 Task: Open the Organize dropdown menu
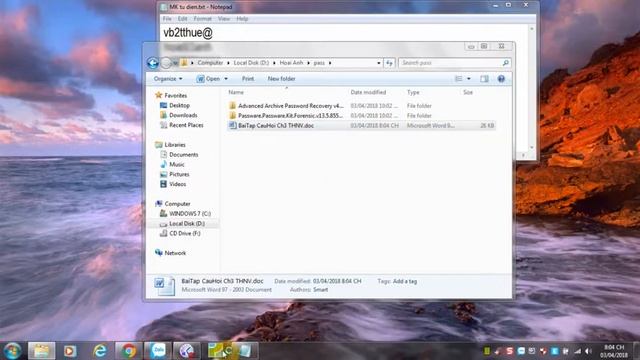pyautogui.click(x=168, y=79)
